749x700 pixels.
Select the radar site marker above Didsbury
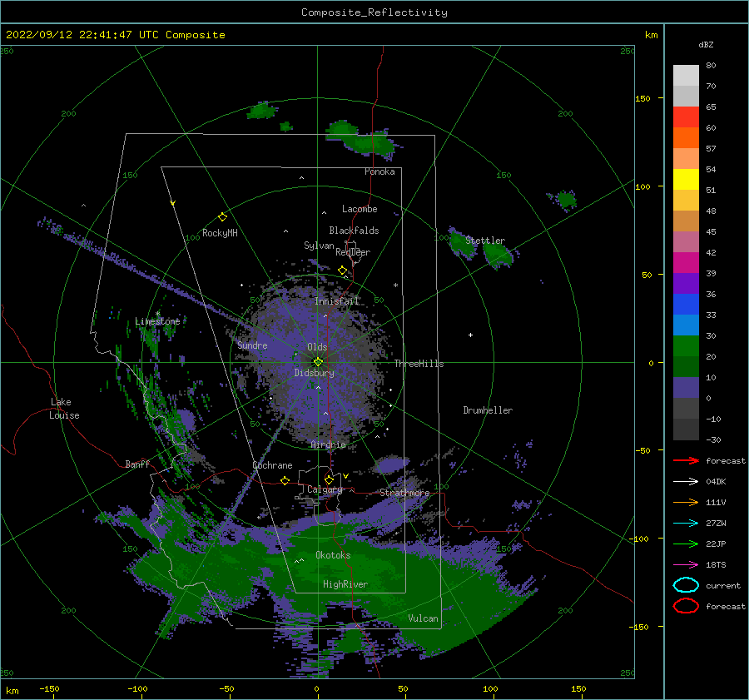[x=318, y=362]
